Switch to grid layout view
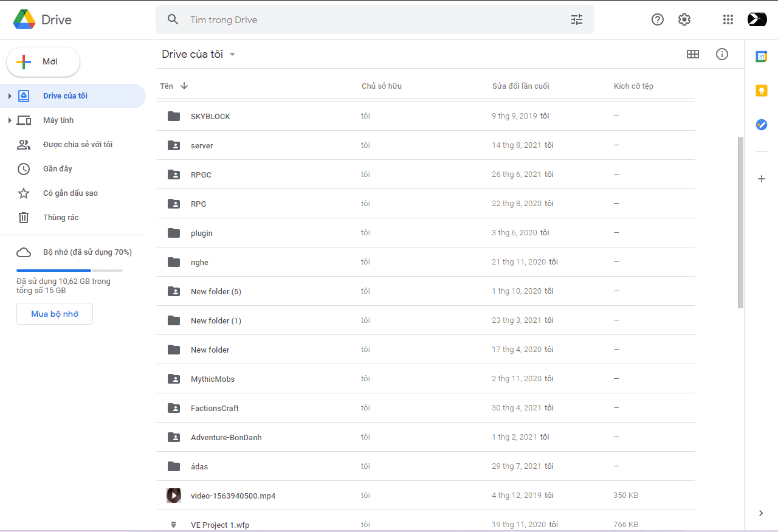Image resolution: width=778 pixels, height=532 pixels. [692, 54]
